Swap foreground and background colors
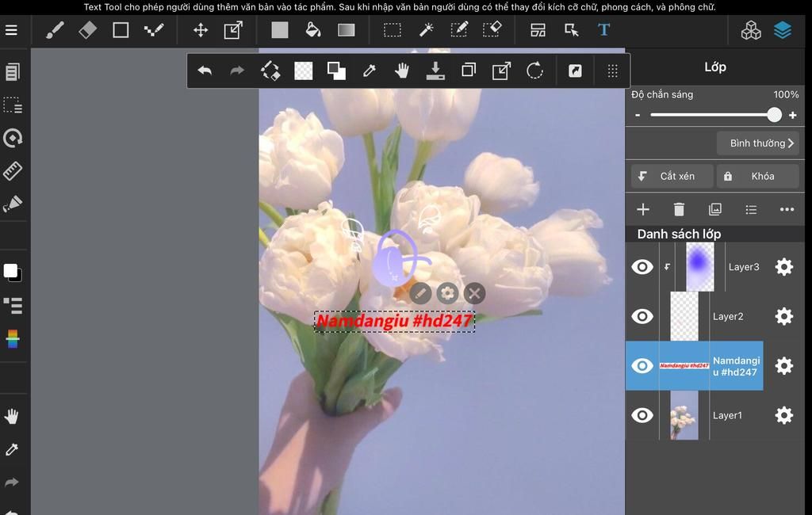The width and height of the screenshot is (812, 515). [x=336, y=71]
